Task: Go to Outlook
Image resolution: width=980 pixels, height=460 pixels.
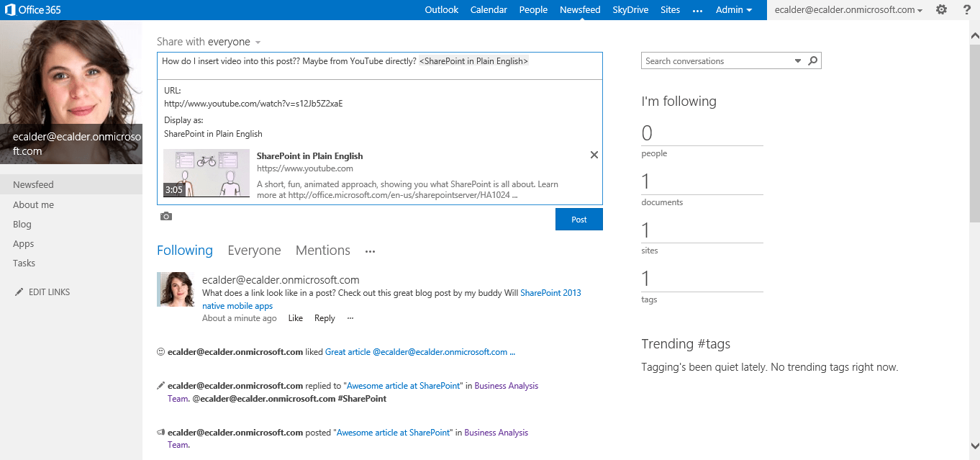Action: (442, 10)
